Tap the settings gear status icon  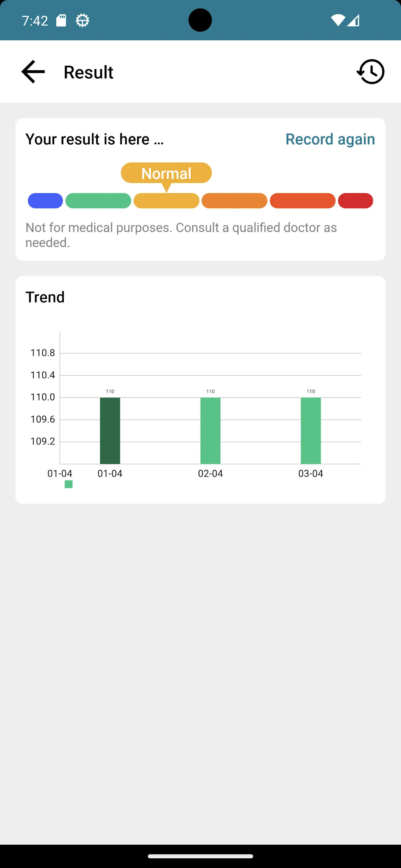coord(82,20)
